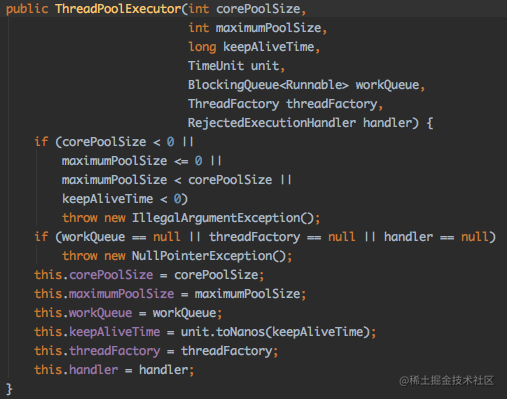
Task: Click the closing brace of constructor
Action: (9, 389)
